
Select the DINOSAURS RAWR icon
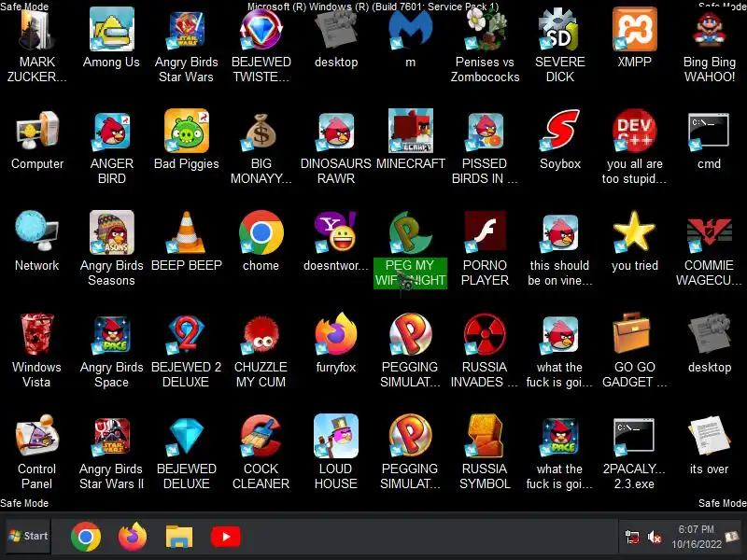coord(336,131)
